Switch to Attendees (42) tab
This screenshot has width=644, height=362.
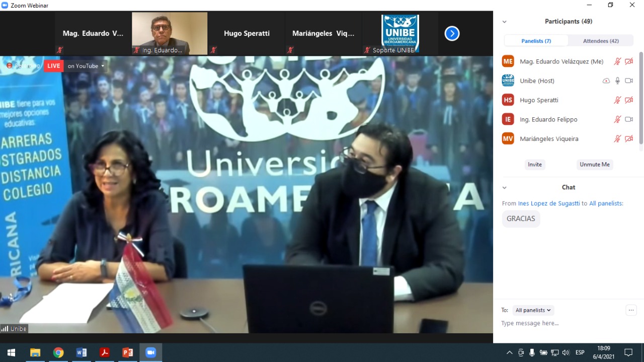[601, 41]
